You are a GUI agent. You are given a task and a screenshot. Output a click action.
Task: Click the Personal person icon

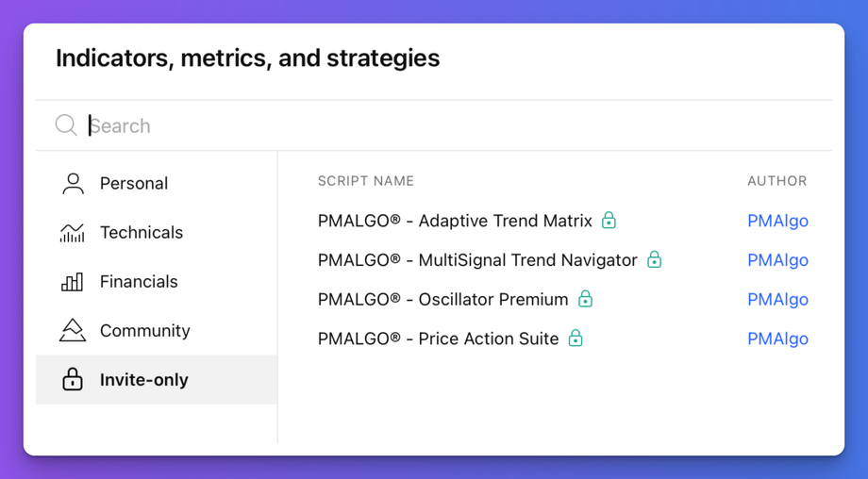(73, 183)
